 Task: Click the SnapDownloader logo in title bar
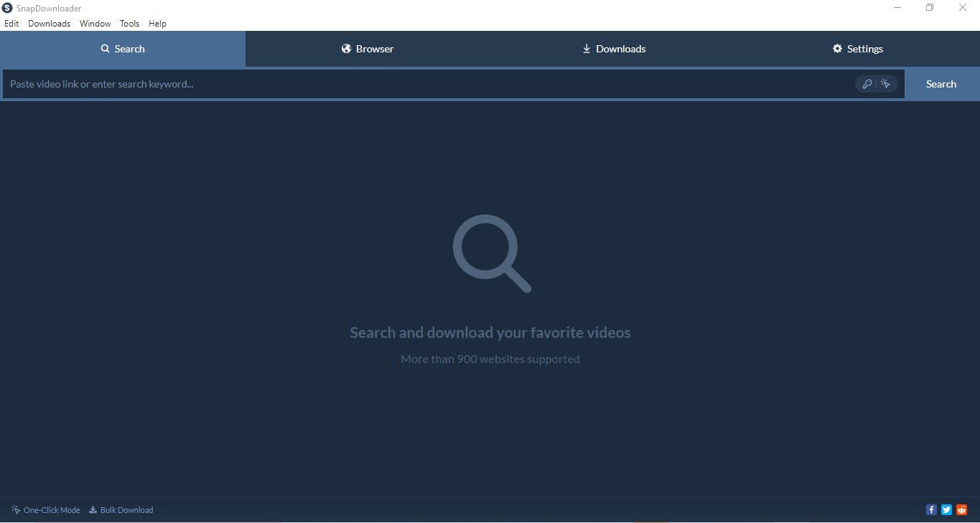pos(7,8)
